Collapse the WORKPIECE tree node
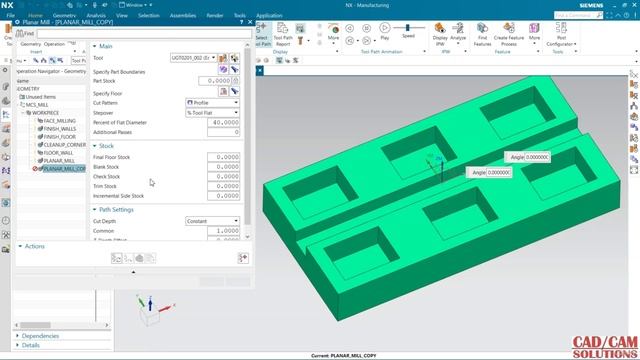This screenshot has height=360, width=640. click(x=23, y=113)
